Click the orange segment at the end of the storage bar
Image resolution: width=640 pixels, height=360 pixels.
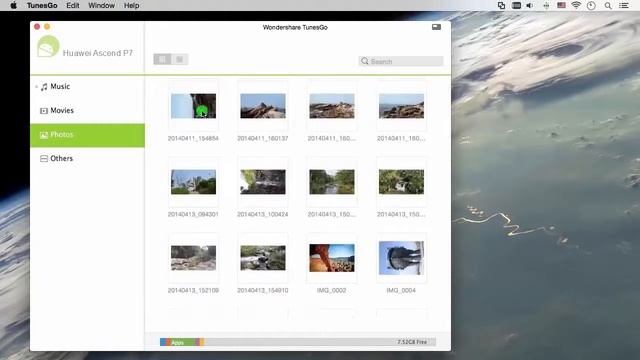tap(202, 342)
